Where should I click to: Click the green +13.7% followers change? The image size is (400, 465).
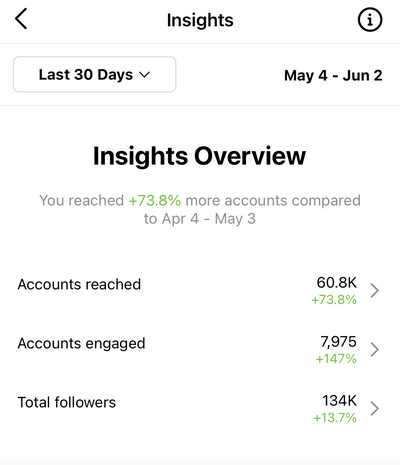[335, 418]
